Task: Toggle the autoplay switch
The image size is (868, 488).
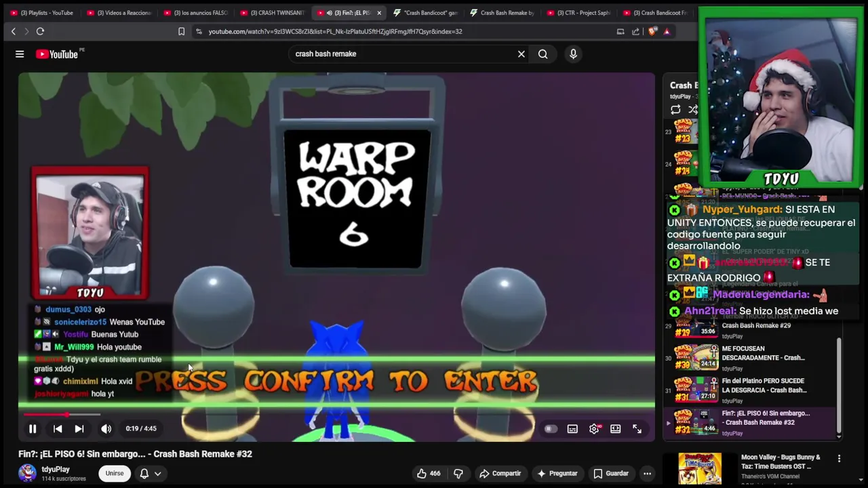Action: [551, 428]
